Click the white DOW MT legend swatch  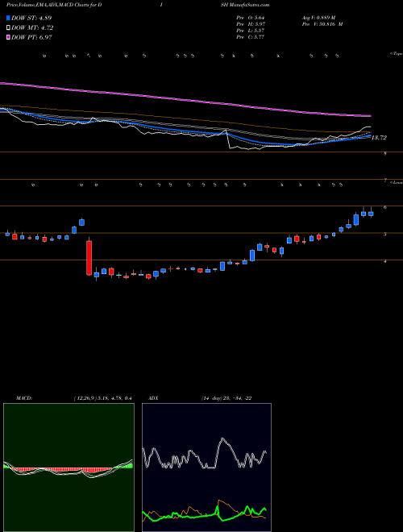coord(8,28)
